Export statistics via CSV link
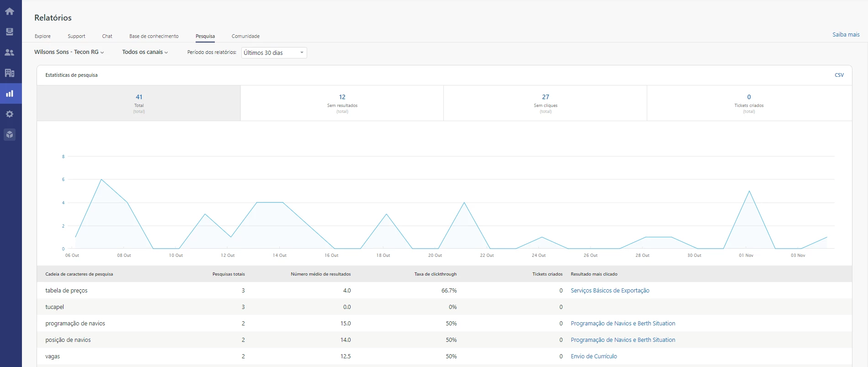Screen dimensions: 868x367 tap(839, 75)
